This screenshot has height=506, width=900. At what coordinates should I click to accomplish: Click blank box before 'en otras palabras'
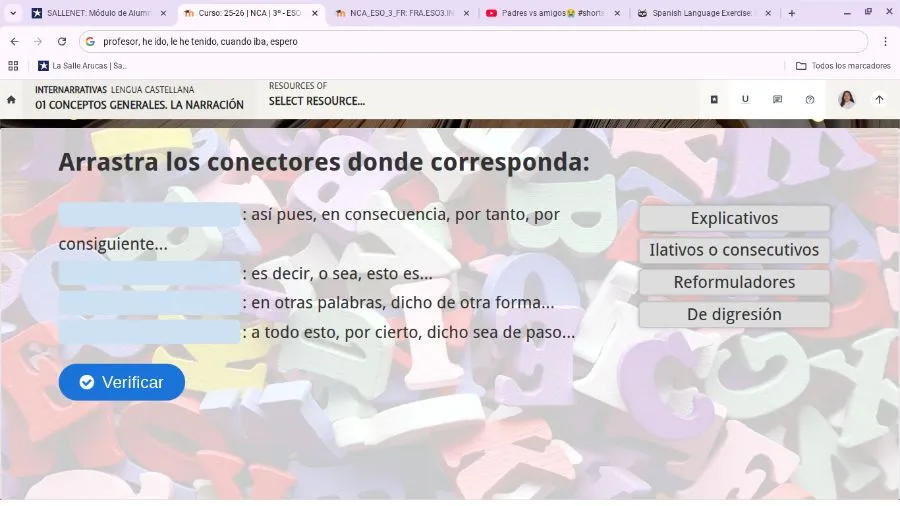[149, 303]
